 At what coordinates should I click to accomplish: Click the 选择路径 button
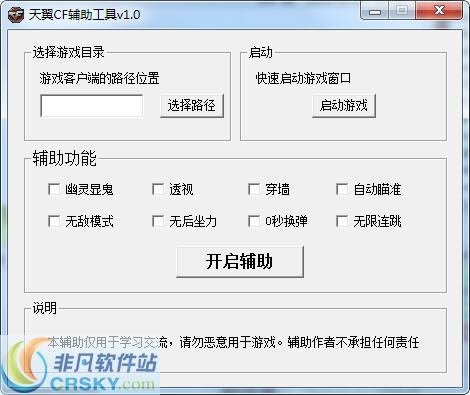pyautogui.click(x=192, y=106)
